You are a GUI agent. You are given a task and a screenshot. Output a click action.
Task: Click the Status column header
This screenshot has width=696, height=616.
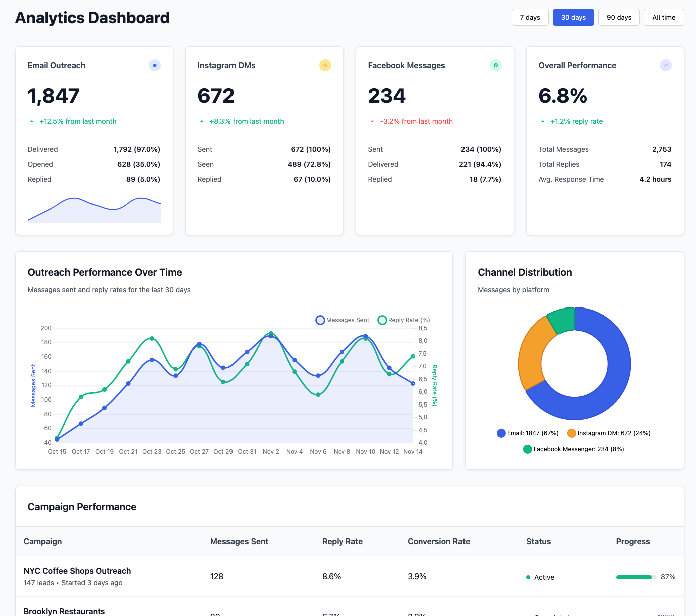coord(538,541)
